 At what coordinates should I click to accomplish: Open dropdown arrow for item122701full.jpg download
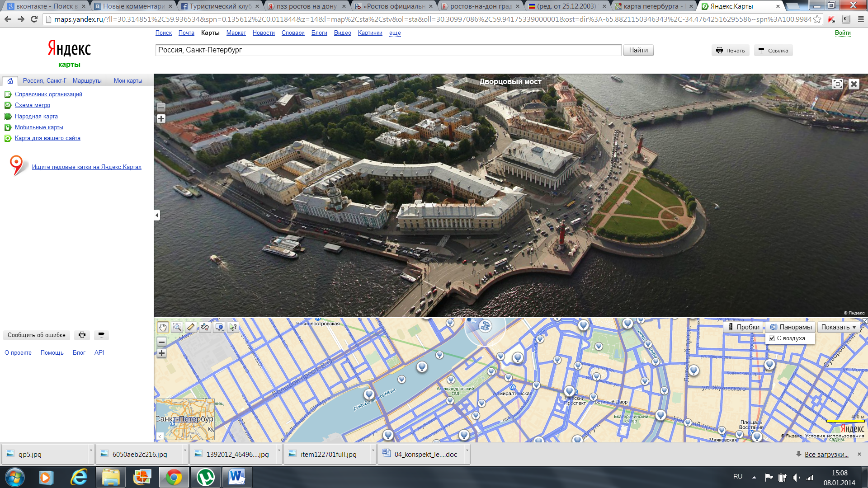pos(373,450)
